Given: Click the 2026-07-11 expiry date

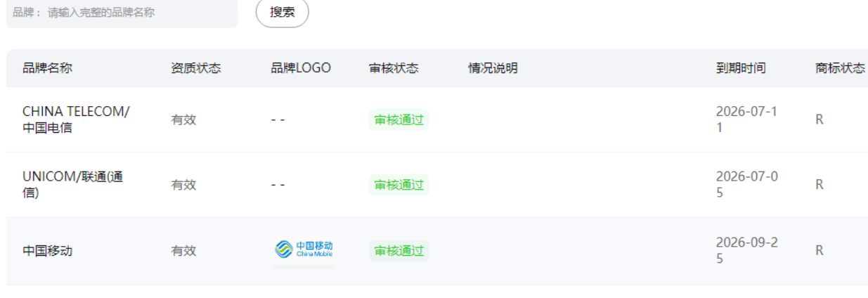Looking at the screenshot, I should coord(746,119).
